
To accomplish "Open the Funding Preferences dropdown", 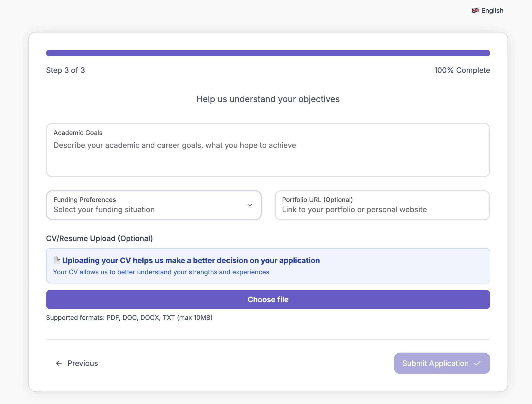I will (154, 205).
